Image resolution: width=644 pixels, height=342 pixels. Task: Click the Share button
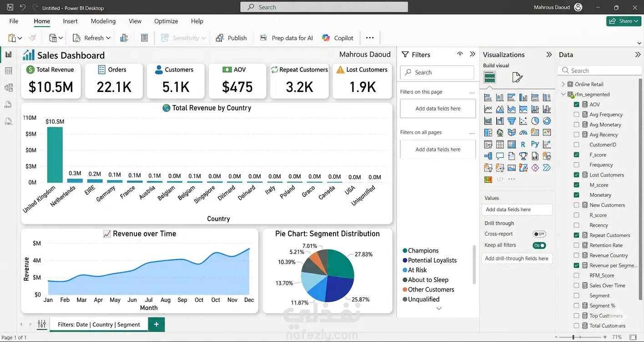[624, 21]
